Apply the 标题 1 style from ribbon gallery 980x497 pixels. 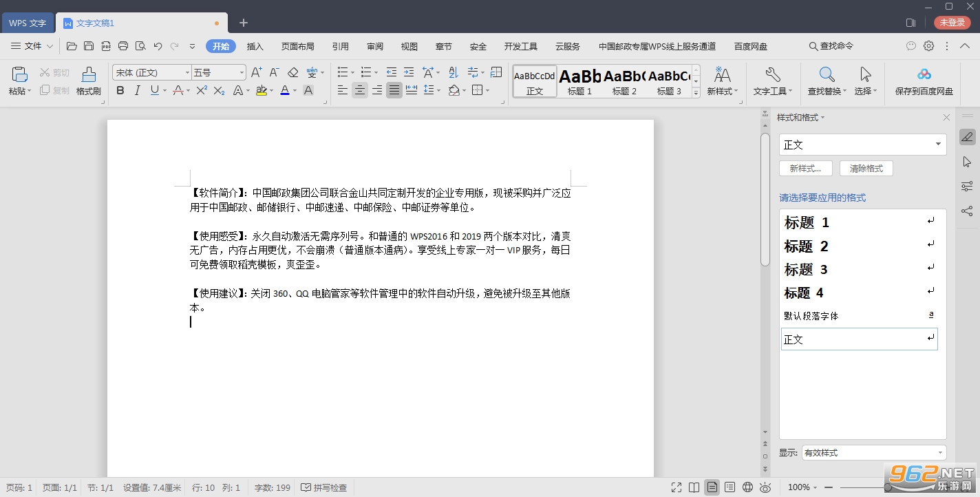pos(580,81)
